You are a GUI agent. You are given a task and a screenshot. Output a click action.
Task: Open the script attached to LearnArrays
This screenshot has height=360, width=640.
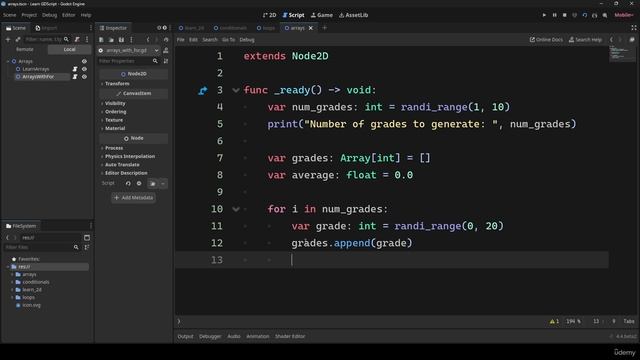pyautogui.click(x=75, y=69)
